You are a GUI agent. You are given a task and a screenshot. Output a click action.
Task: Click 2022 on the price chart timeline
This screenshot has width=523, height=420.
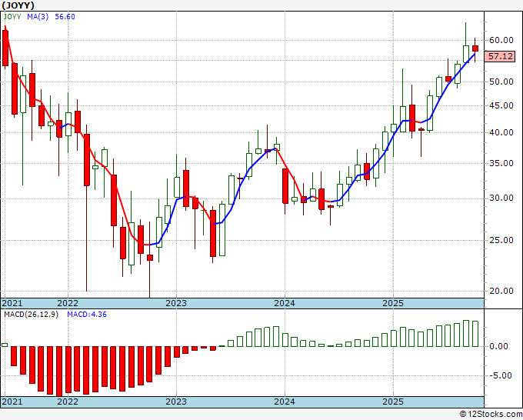(68, 303)
